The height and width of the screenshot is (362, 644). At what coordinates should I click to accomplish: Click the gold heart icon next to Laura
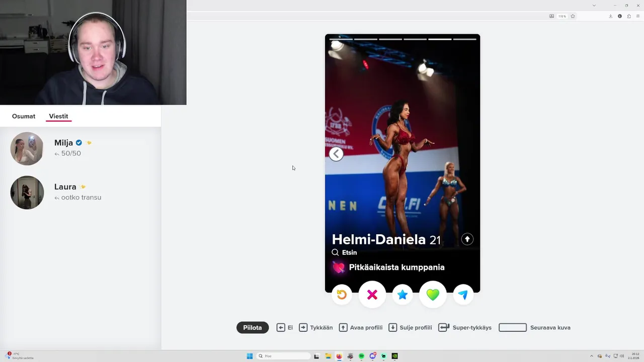[83, 187]
